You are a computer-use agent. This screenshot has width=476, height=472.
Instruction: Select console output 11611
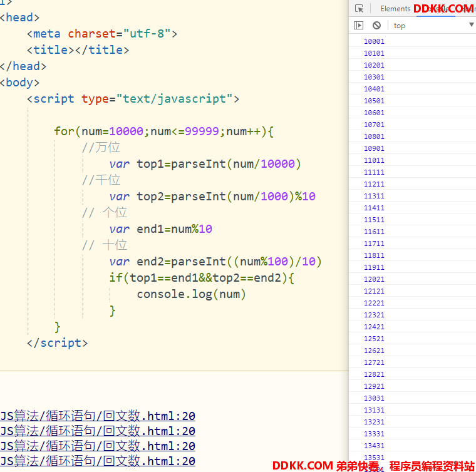pos(374,232)
